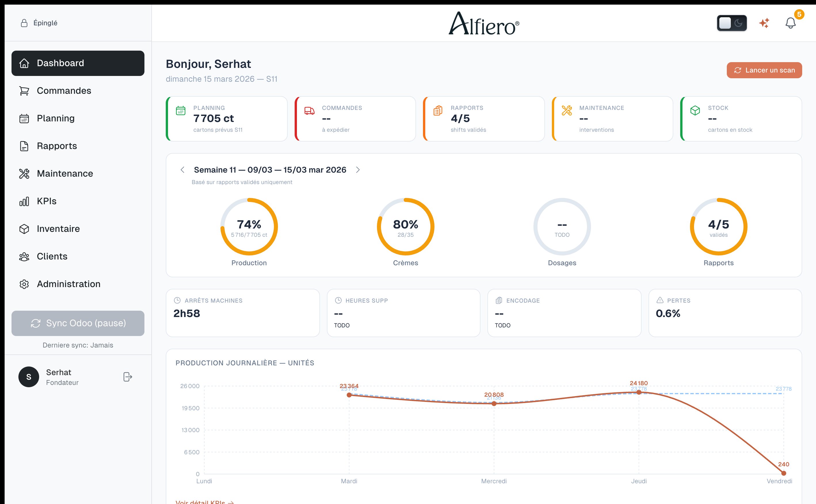Go to next week with right chevron
The image size is (816, 504).
tap(358, 170)
